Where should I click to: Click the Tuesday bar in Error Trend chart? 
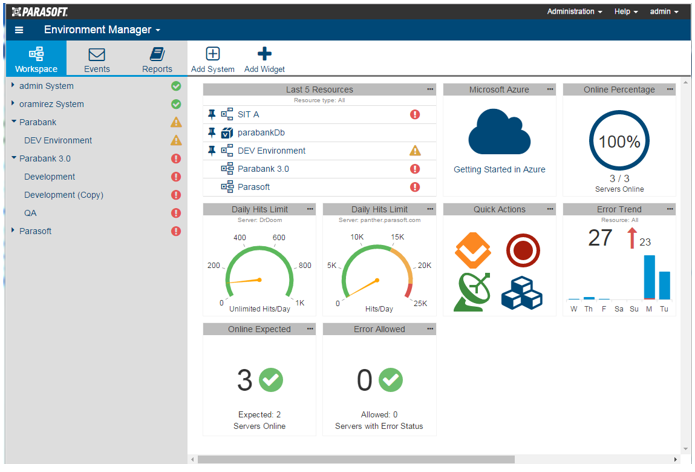pyautogui.click(x=664, y=285)
